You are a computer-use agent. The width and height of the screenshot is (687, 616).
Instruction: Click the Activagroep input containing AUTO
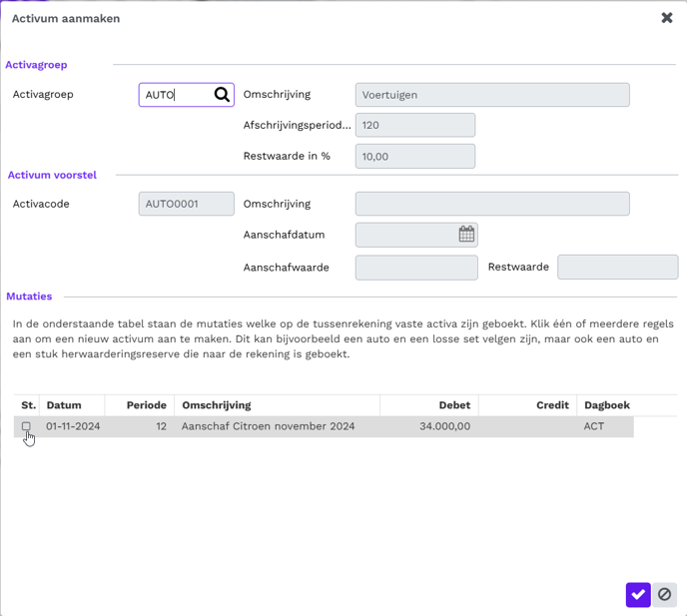pyautogui.click(x=176, y=95)
